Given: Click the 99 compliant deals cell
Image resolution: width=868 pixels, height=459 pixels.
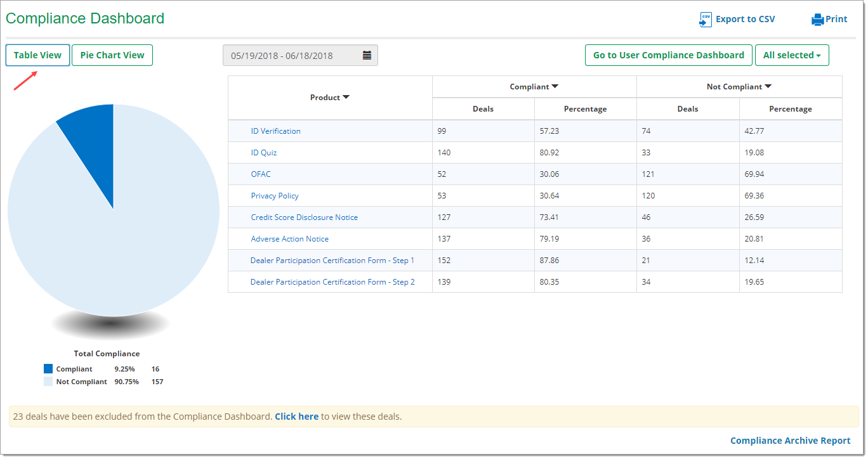Looking at the screenshot, I should [483, 131].
